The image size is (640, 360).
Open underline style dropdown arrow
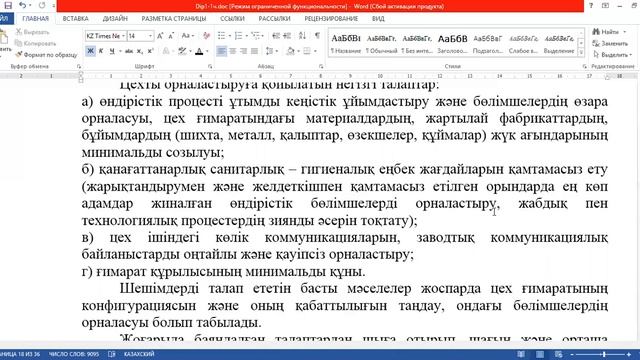[120, 51]
